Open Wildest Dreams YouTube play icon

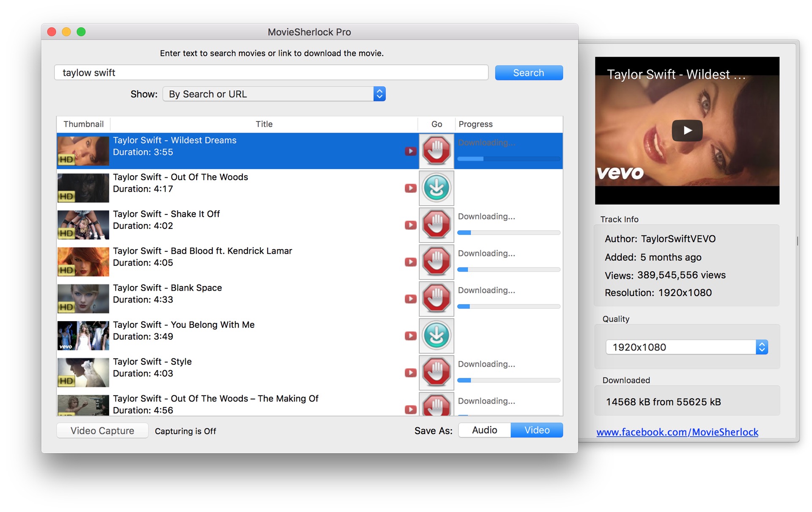[410, 151]
